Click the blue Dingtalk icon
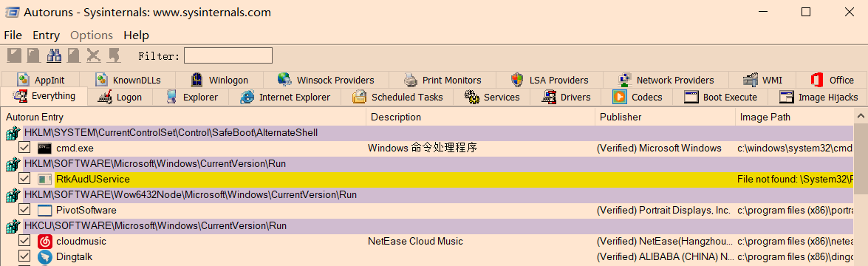This screenshot has height=266, width=868. (x=44, y=257)
